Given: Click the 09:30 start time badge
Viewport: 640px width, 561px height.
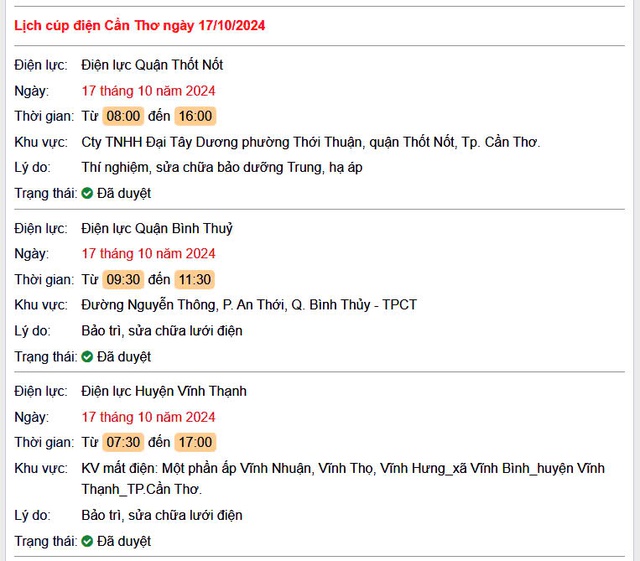Looking at the screenshot, I should tap(123, 280).
